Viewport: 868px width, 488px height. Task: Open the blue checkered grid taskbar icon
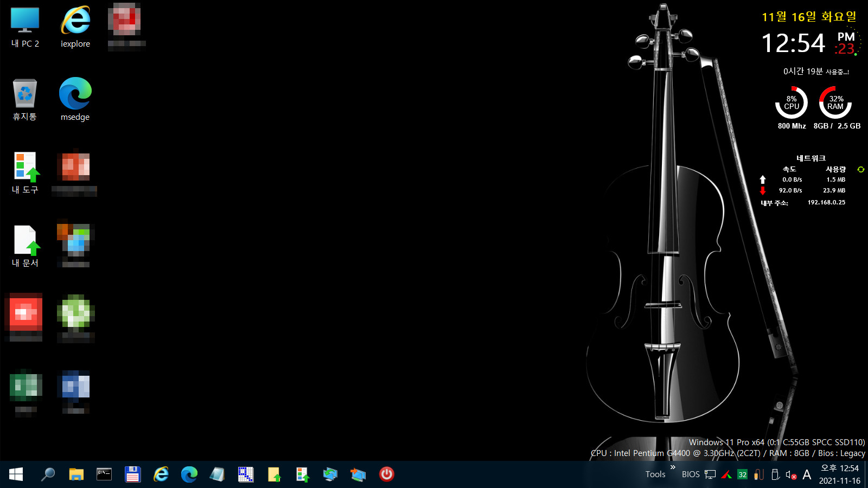[246, 474]
